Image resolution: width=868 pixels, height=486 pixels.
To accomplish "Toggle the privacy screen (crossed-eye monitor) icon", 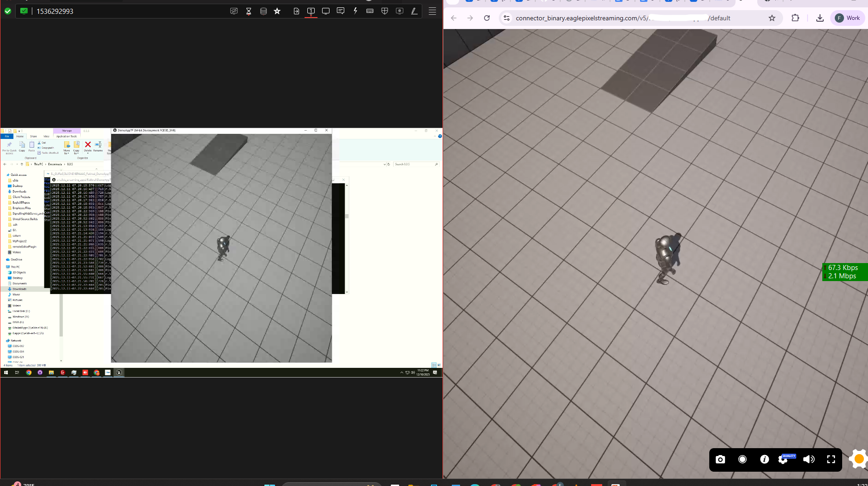I will tap(234, 11).
